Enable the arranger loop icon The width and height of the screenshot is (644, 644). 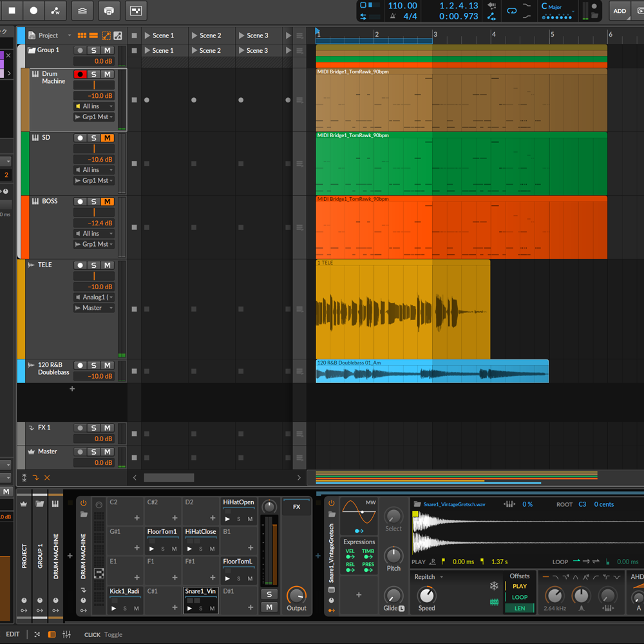pyautogui.click(x=511, y=11)
